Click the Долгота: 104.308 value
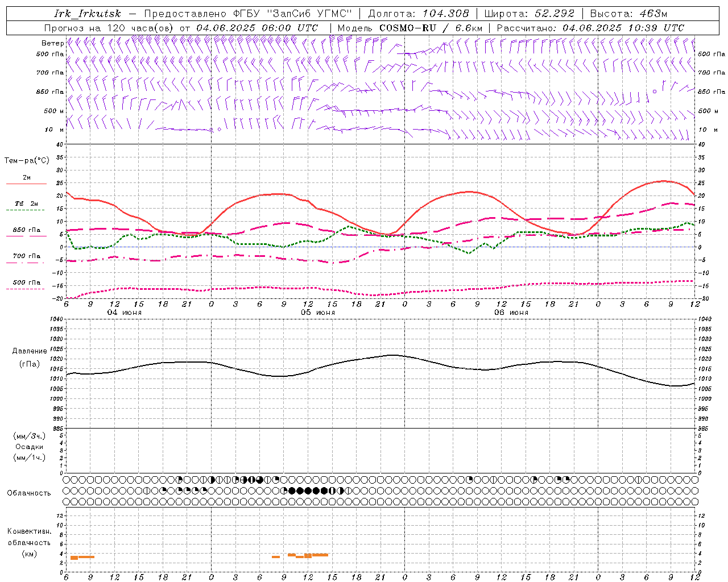Viewport: 728px width, 582px height. 419,14
